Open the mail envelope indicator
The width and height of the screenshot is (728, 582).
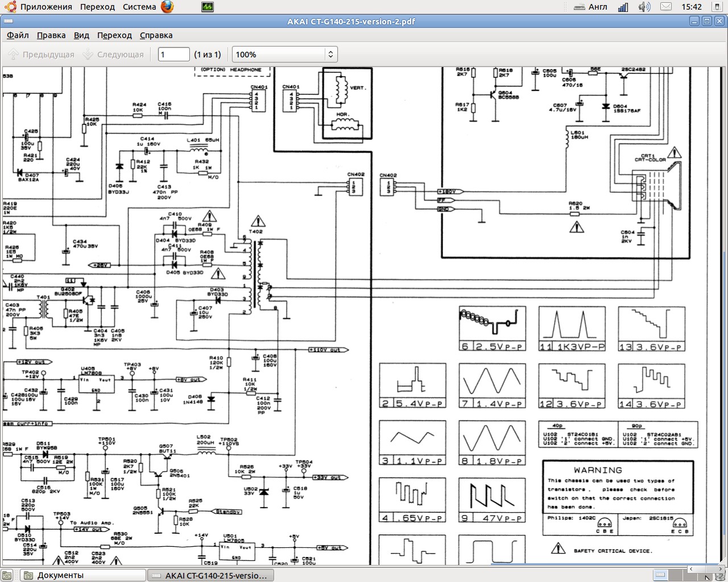pos(666,7)
